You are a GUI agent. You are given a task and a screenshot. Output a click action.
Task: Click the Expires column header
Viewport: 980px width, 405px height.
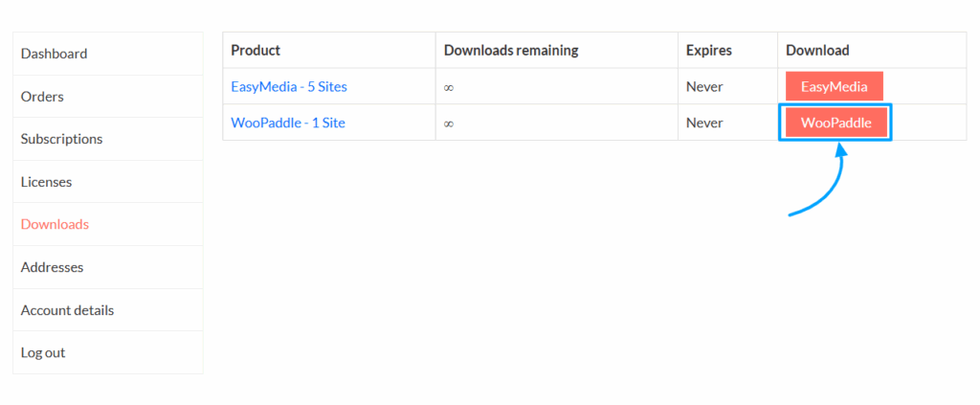click(x=709, y=50)
